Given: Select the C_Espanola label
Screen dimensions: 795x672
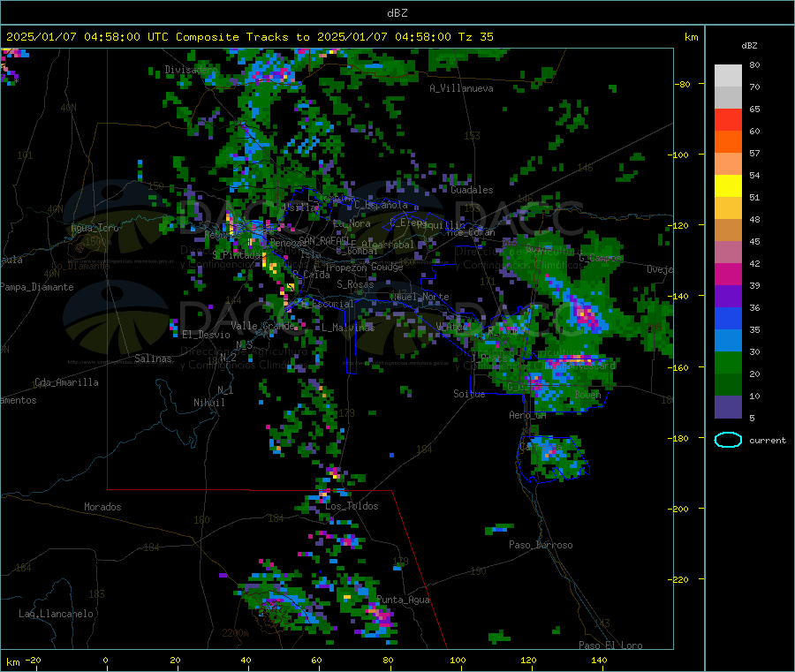Looking at the screenshot, I should tap(381, 205).
